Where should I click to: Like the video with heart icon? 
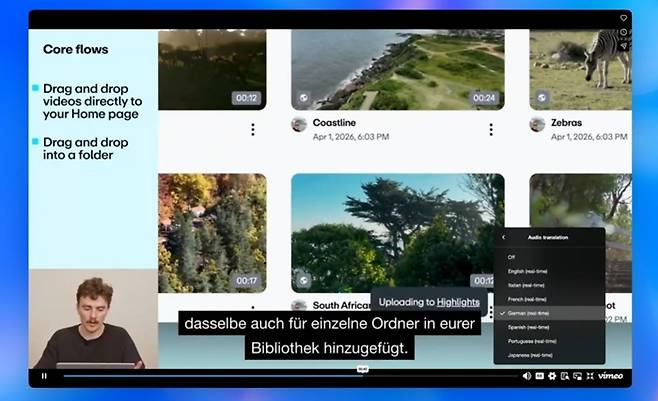(x=624, y=18)
